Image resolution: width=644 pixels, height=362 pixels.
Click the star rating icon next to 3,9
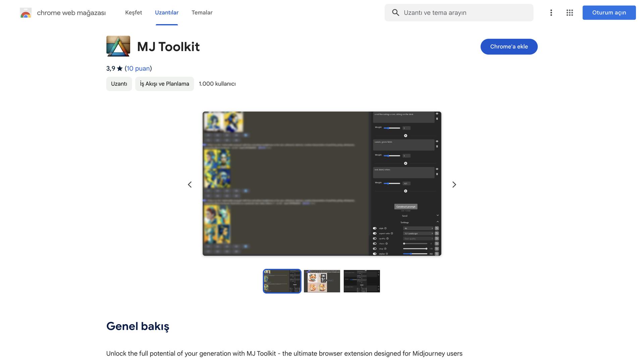[120, 68]
